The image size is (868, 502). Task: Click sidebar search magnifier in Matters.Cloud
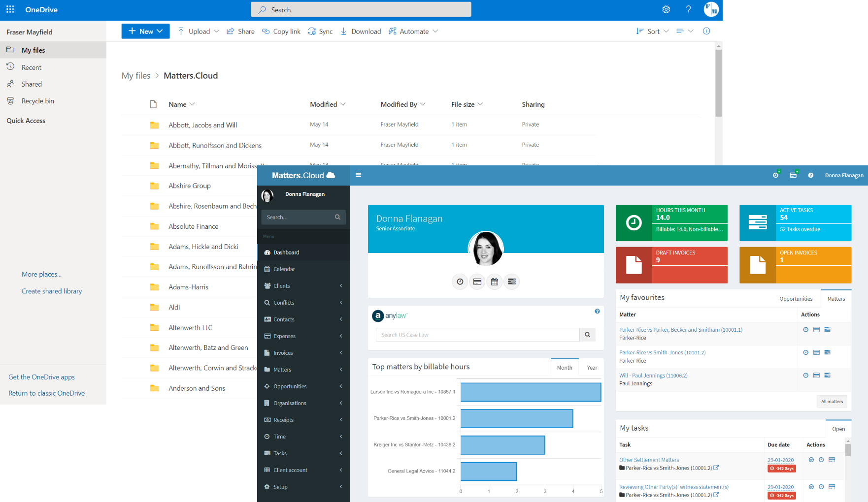pos(337,217)
